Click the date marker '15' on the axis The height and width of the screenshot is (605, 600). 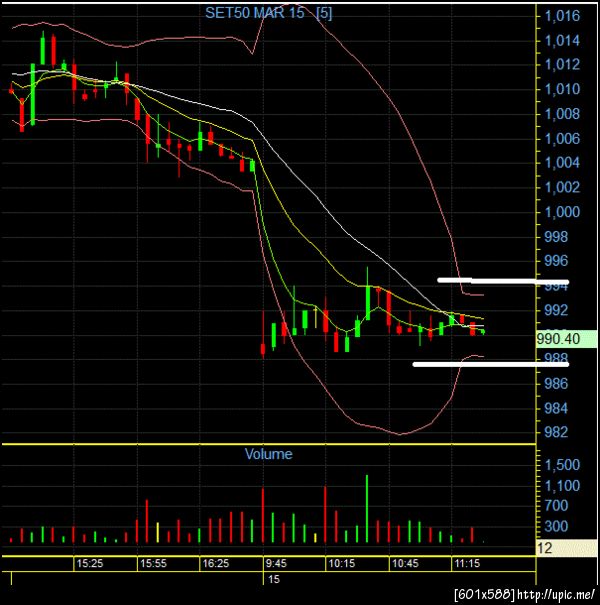[x=274, y=579]
